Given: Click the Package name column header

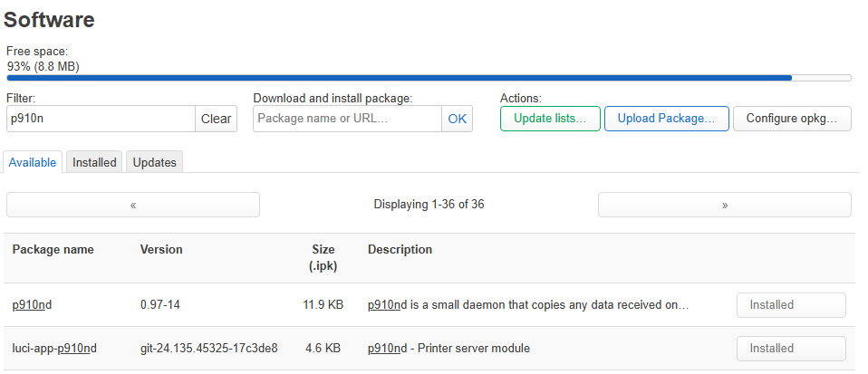Looking at the screenshot, I should pyautogui.click(x=53, y=250).
